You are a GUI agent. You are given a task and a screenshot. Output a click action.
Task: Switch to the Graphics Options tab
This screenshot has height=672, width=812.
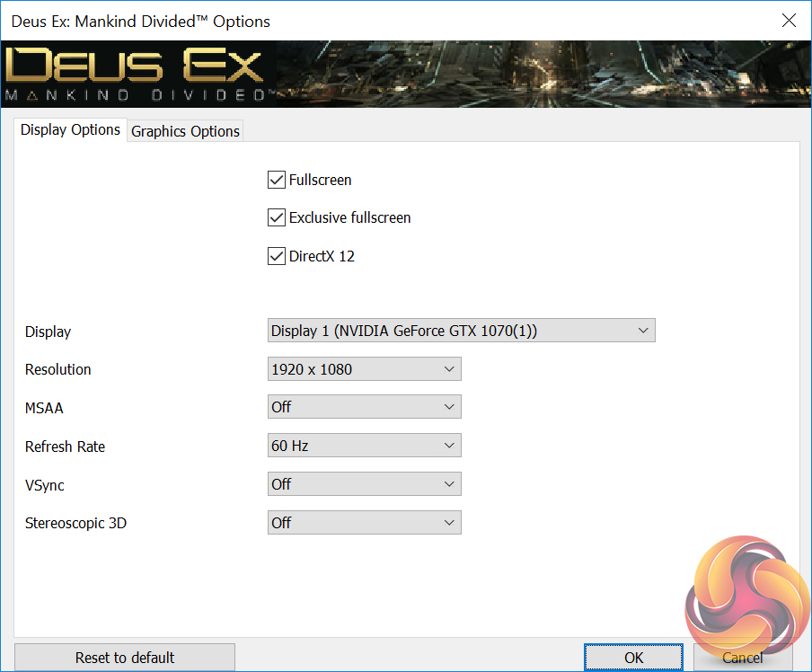click(185, 131)
